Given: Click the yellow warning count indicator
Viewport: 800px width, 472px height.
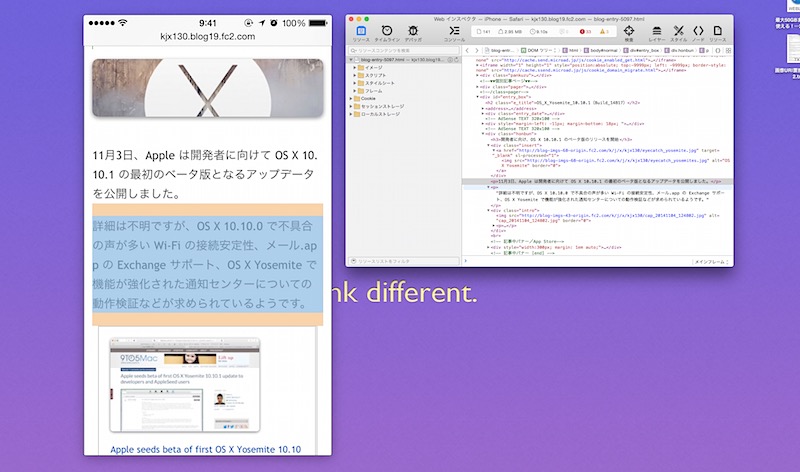Looking at the screenshot, I should (x=604, y=32).
